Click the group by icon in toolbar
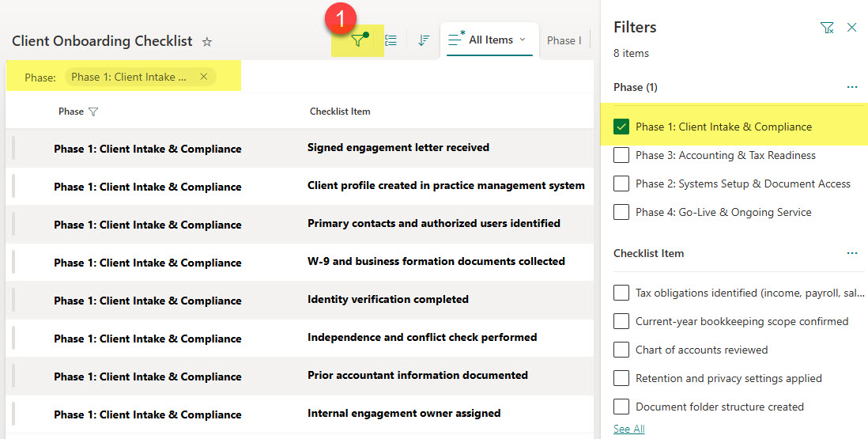Viewport: 868px width, 439px height. (391, 40)
